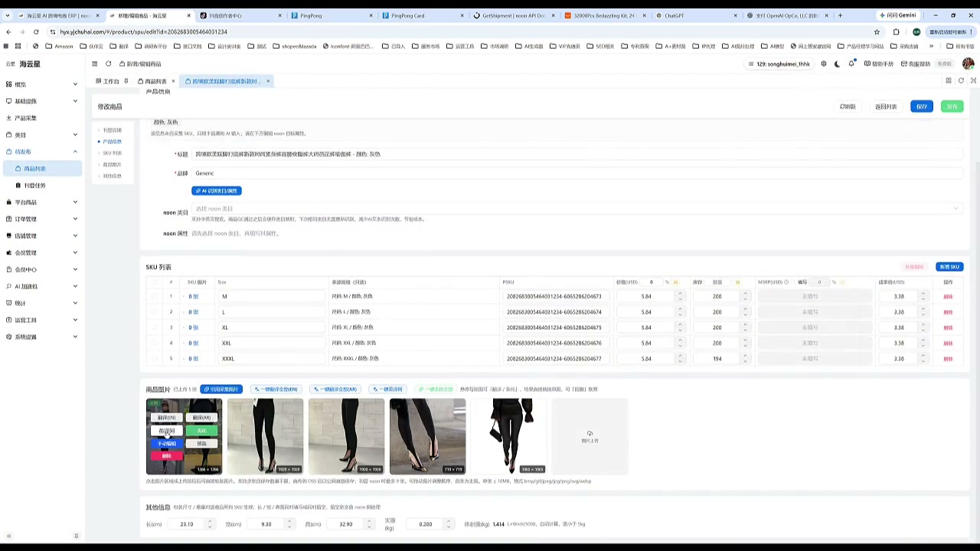Collapse the 待发布 sidebar section
The height and width of the screenshot is (551, 980).
coord(42,152)
